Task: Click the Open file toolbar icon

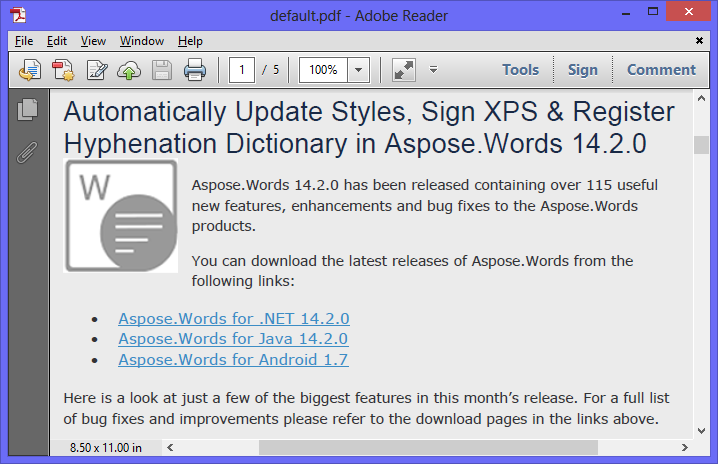Action: coord(30,70)
